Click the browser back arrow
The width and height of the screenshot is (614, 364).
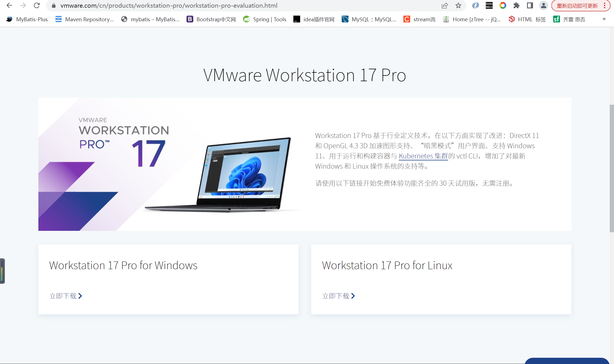pyautogui.click(x=9, y=5)
